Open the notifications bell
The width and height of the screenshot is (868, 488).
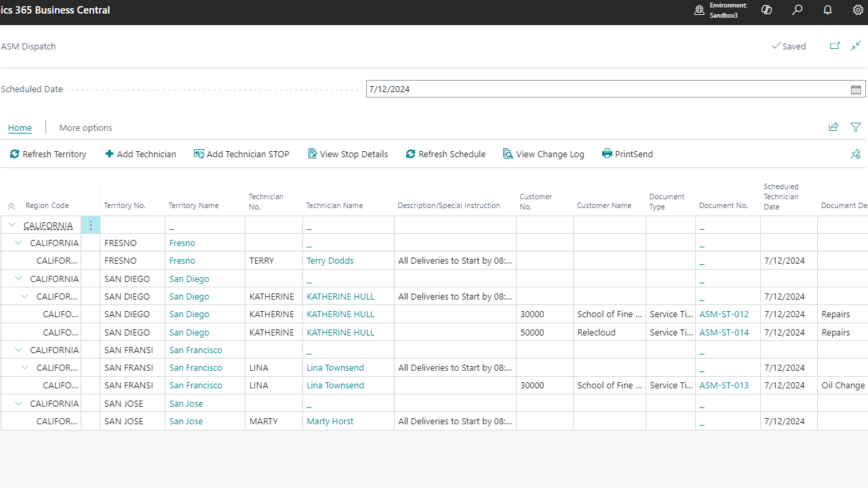point(828,10)
